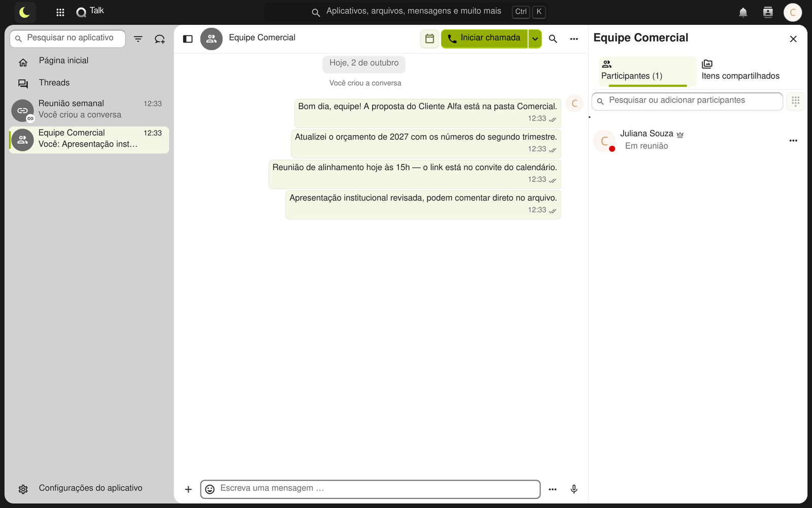Open the conversation filter icon
The image size is (812, 508).
click(138, 39)
